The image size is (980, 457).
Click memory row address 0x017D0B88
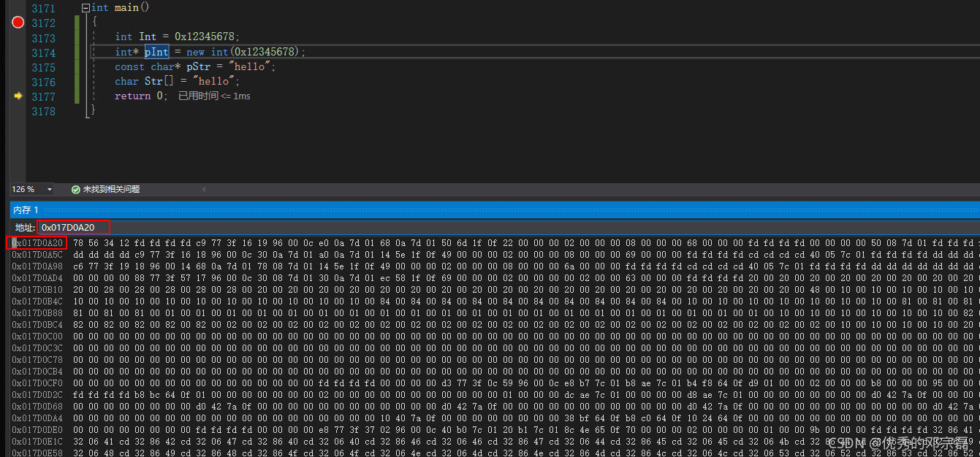point(37,312)
